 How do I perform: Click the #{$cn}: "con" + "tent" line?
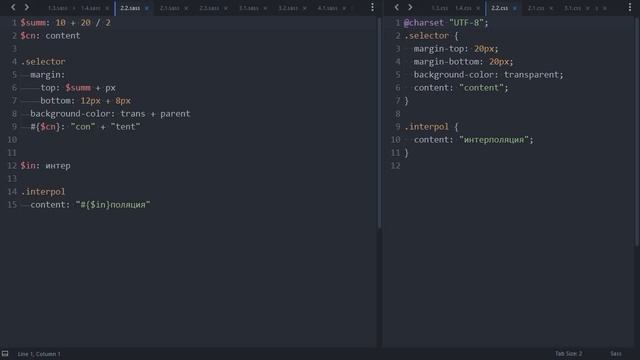click(x=85, y=127)
